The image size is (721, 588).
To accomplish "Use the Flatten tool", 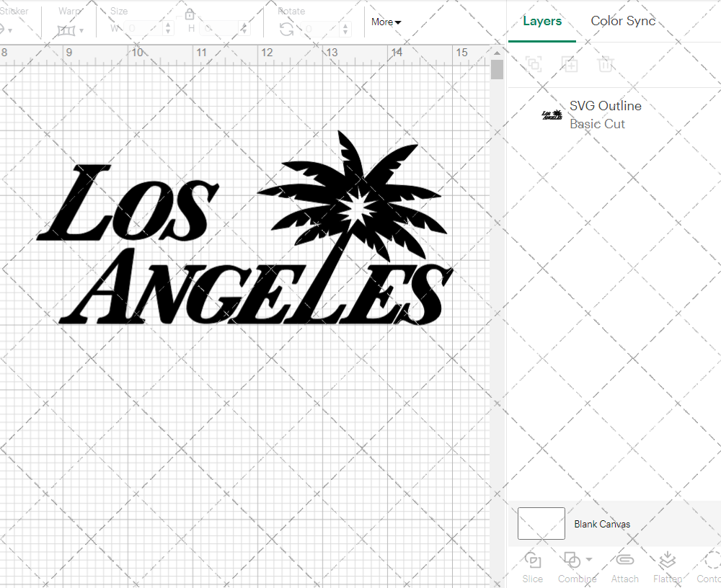I will pos(667,566).
